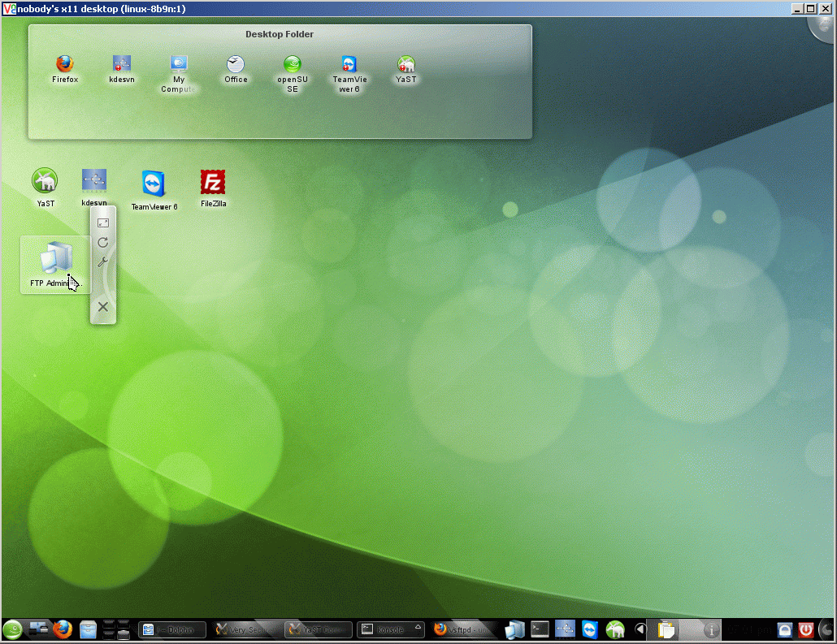Image resolution: width=837 pixels, height=644 pixels.
Task: Click kdesvn launcher icon in panel
Action: [565, 630]
